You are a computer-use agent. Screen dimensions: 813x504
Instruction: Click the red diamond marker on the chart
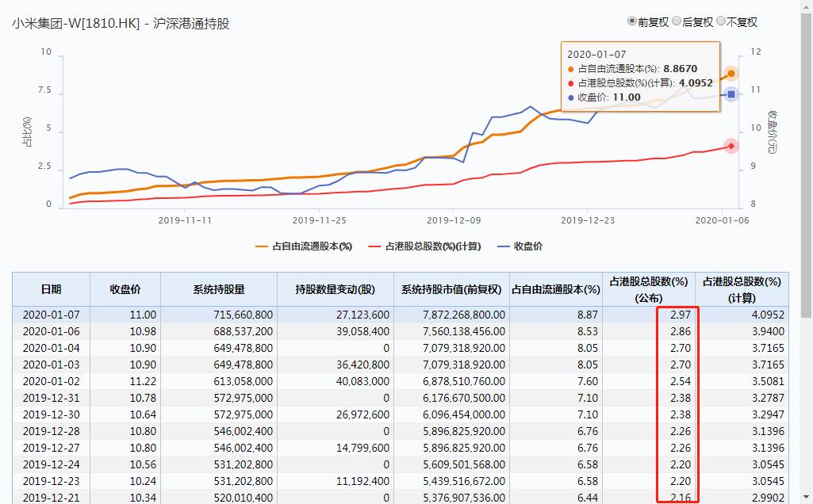[x=731, y=146]
